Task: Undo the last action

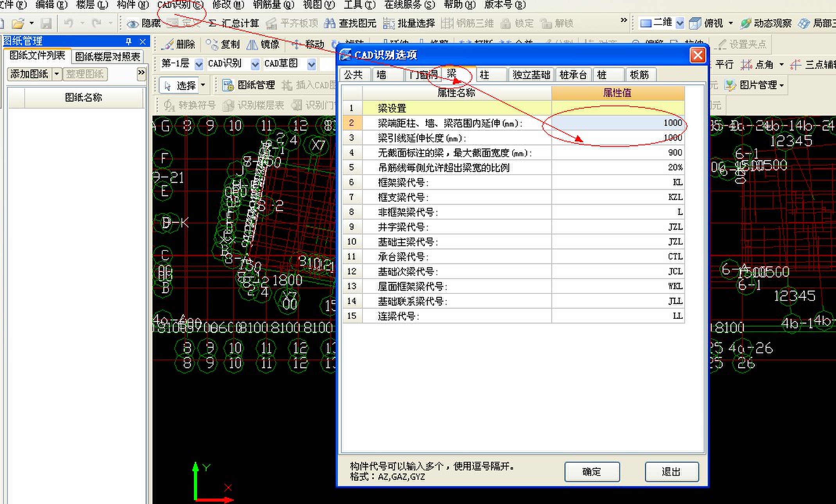Action: click(x=68, y=23)
